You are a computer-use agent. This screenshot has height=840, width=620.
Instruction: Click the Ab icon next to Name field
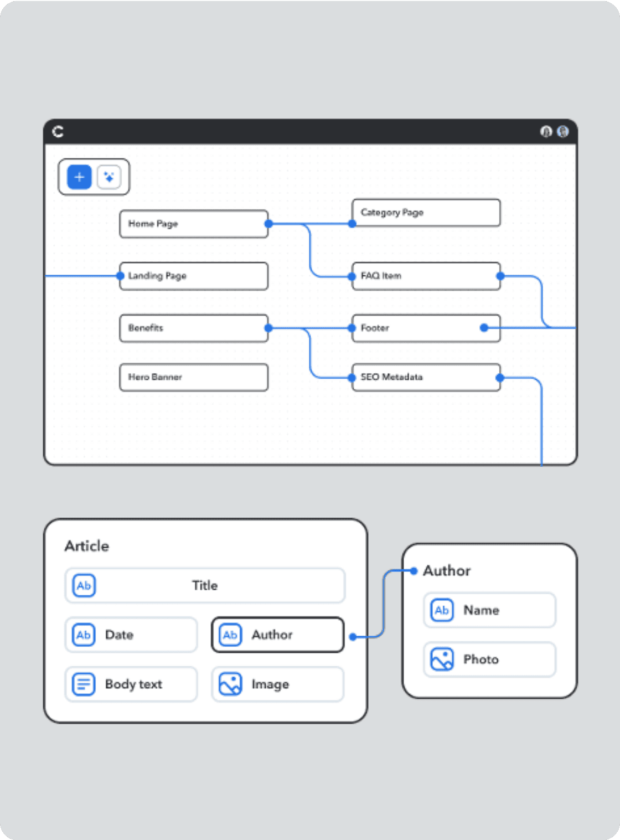click(x=441, y=610)
